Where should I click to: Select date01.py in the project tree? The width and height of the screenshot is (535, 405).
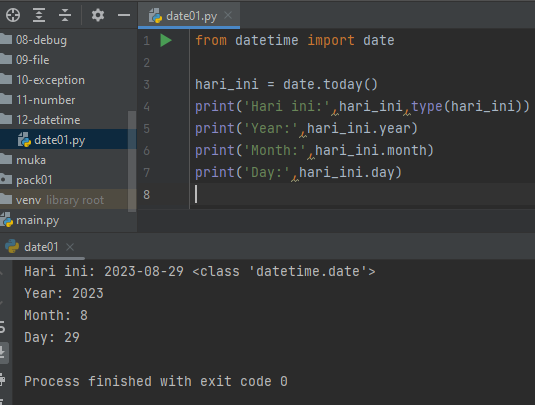click(59, 140)
